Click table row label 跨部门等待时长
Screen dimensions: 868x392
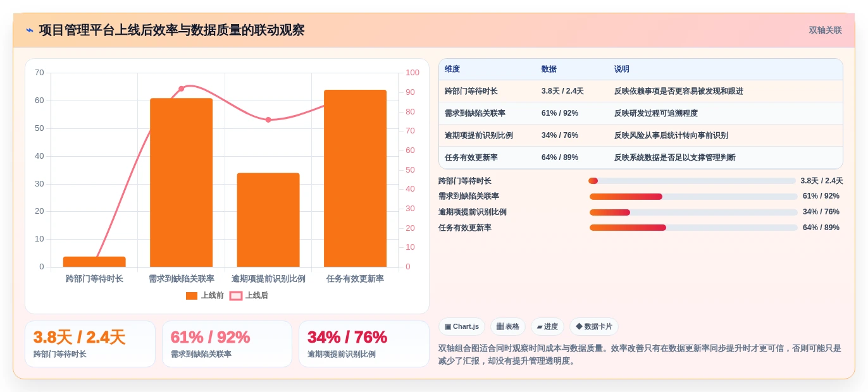471,91
